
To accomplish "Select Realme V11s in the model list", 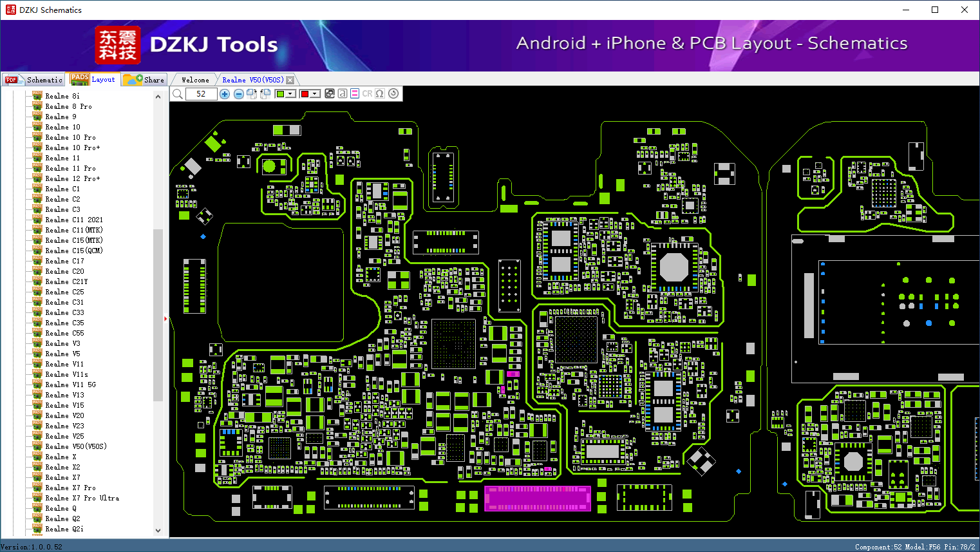I will (x=66, y=374).
